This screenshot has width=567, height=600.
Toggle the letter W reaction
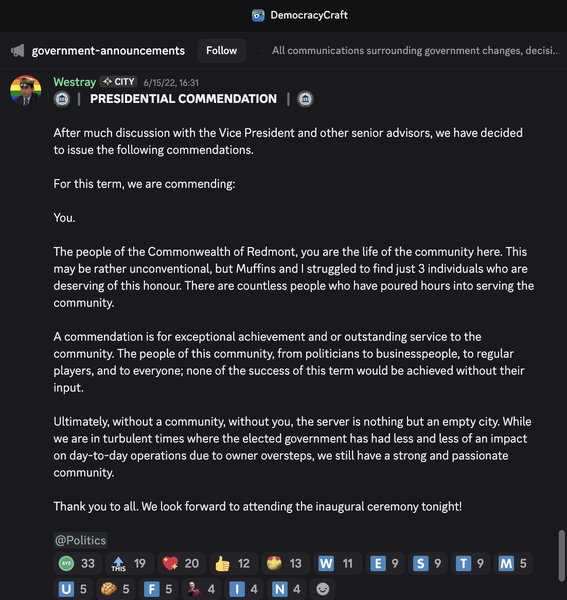[x=337, y=563]
